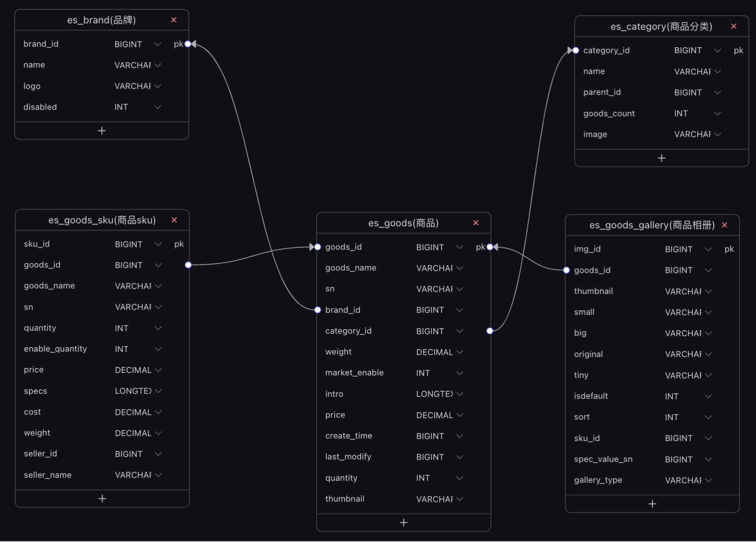Edit the logo field name
The width and height of the screenshot is (756, 542).
(x=32, y=86)
